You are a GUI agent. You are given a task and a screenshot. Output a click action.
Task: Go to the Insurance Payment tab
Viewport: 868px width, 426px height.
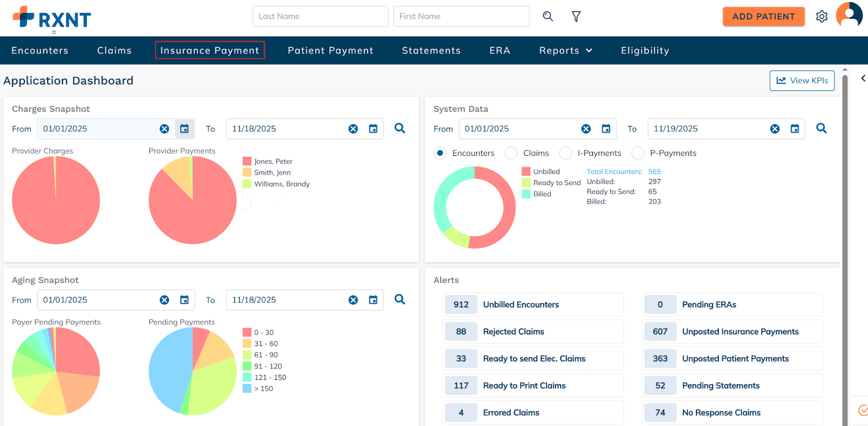210,50
